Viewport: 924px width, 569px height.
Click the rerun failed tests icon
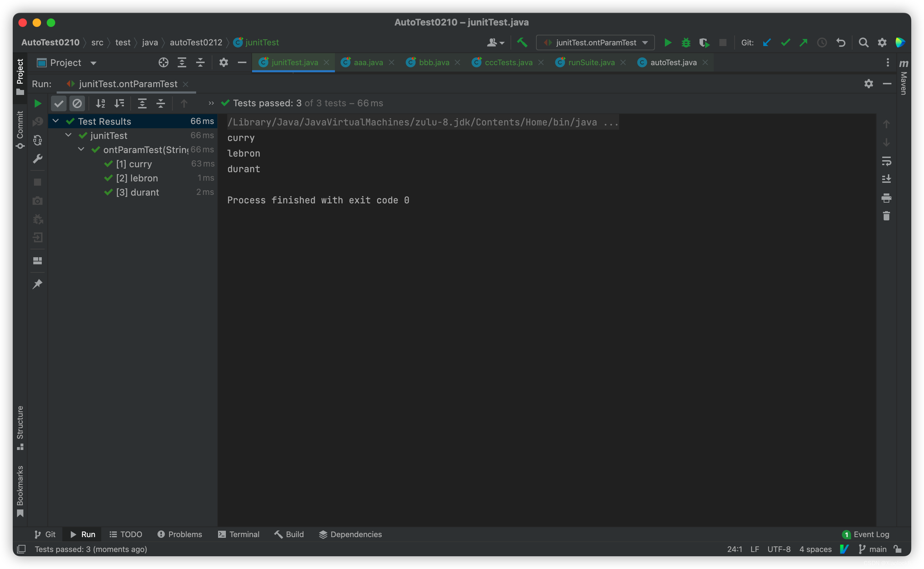[38, 121]
